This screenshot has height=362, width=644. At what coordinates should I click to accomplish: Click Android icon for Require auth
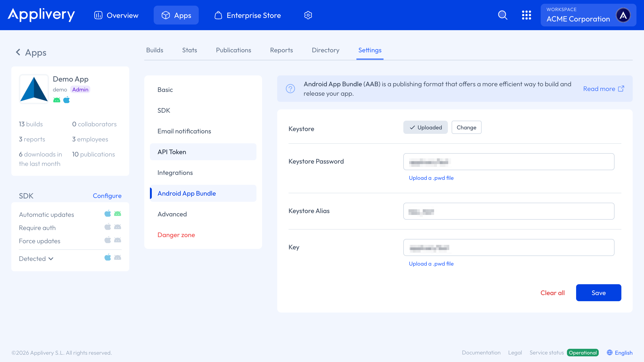117,227
